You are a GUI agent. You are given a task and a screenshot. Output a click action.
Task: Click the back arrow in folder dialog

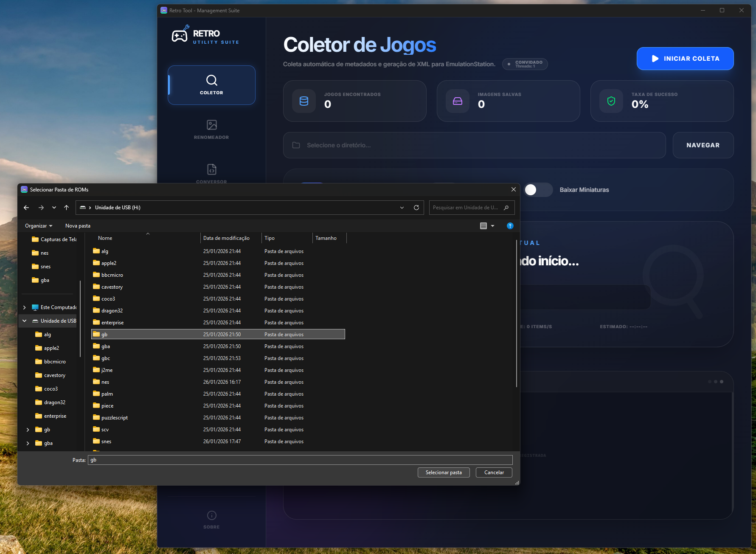tap(26, 208)
